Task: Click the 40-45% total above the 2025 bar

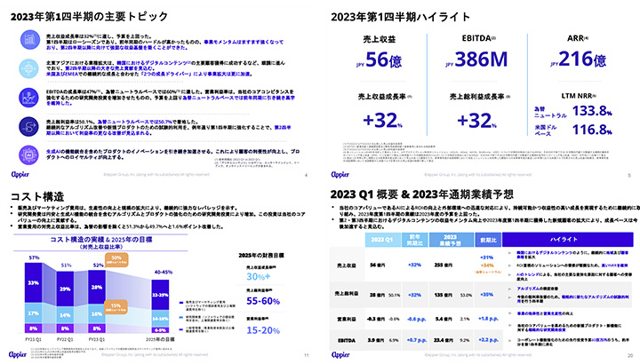Action: coord(164,273)
